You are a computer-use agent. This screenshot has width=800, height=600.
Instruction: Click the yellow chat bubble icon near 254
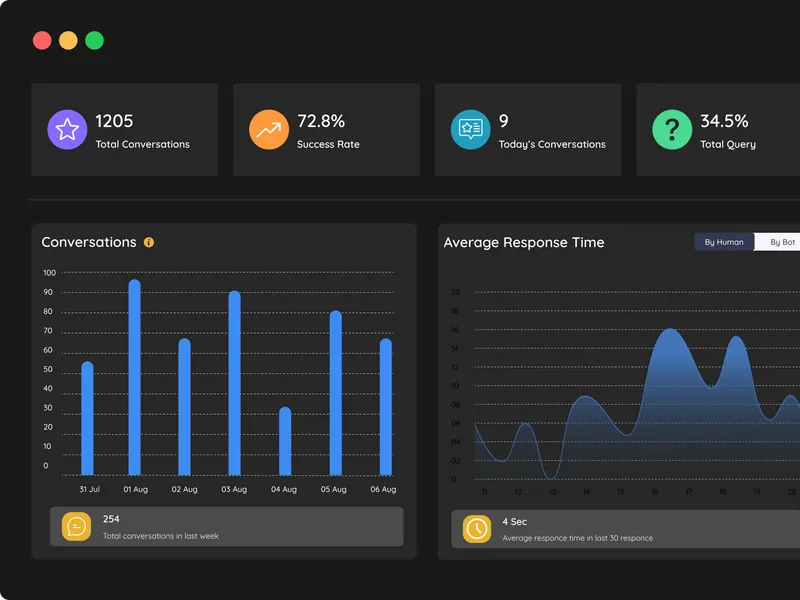(77, 527)
